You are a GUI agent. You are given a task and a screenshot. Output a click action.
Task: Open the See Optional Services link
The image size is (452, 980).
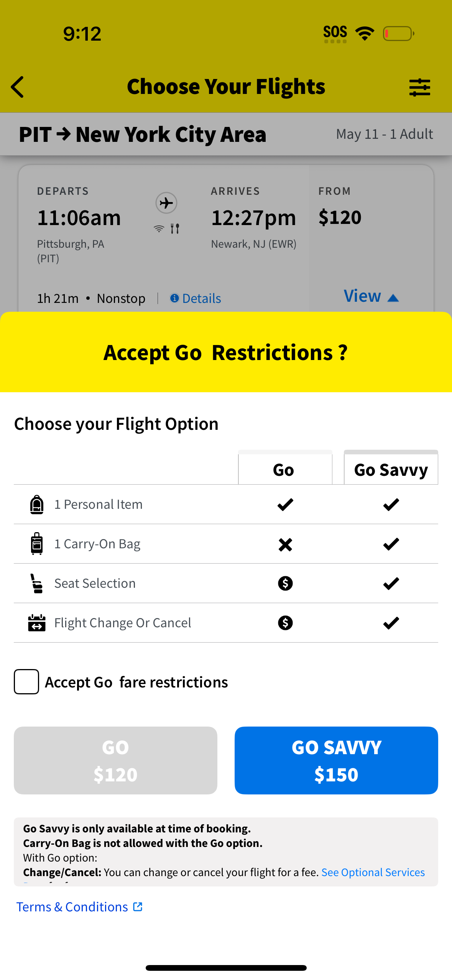click(x=373, y=872)
